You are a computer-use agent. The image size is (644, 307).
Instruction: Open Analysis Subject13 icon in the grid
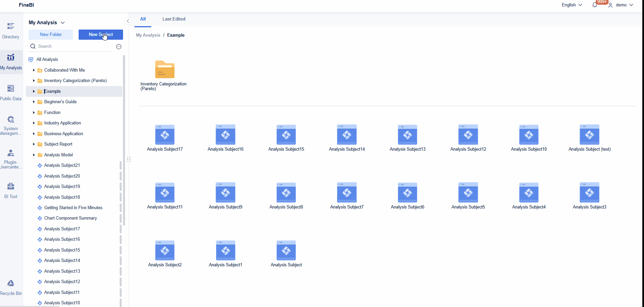click(x=407, y=135)
